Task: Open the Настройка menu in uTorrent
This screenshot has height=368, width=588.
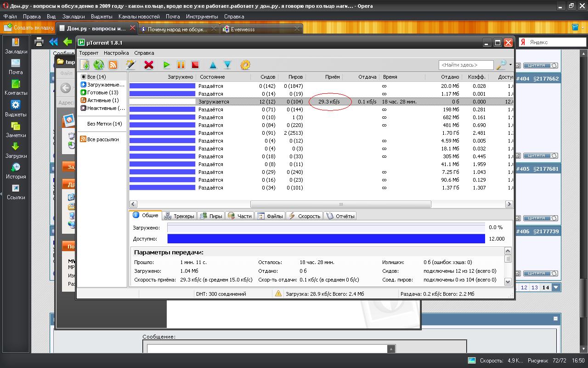Action: [116, 53]
